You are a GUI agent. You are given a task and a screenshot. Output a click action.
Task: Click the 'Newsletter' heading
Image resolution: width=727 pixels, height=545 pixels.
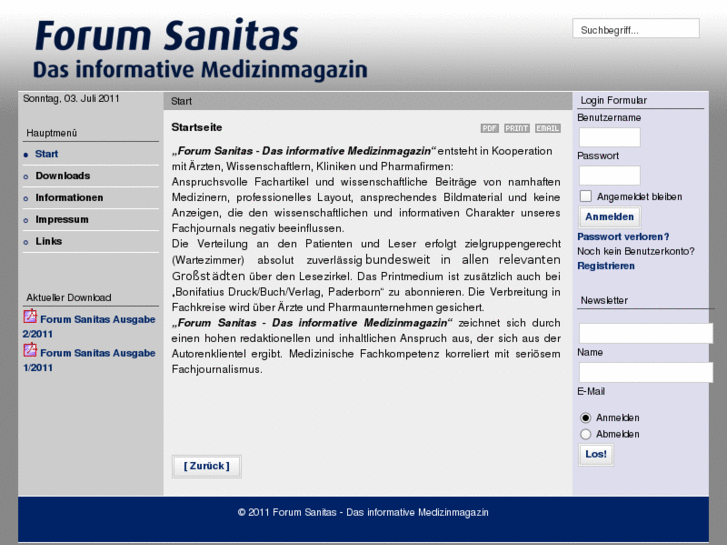tap(604, 300)
